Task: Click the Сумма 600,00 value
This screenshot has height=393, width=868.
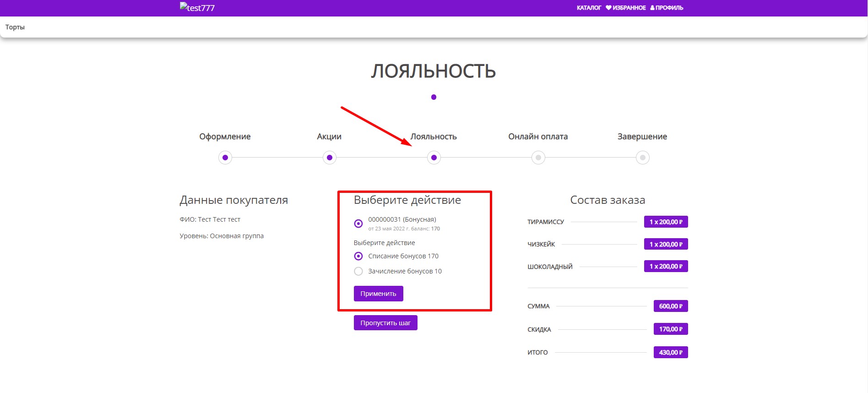Action: [x=671, y=306]
